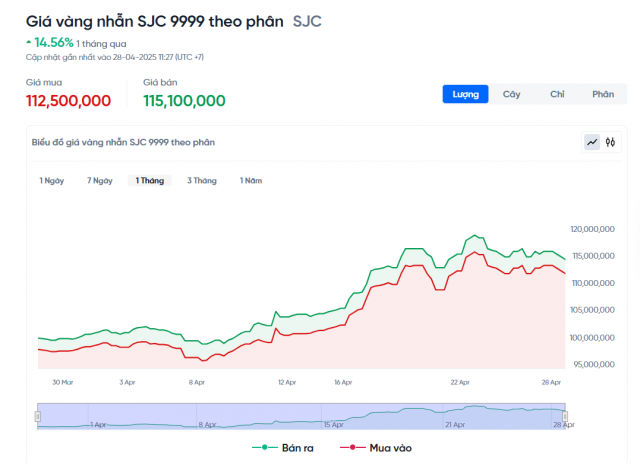Image resolution: width=640 pixels, height=464 pixels.
Task: Click the SJC brand label in title
Action: click(307, 22)
